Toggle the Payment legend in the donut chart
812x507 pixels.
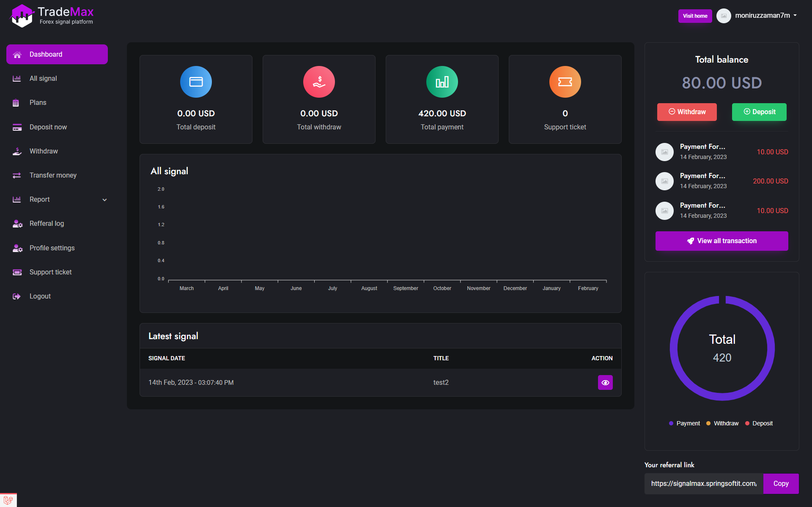pyautogui.click(x=684, y=423)
